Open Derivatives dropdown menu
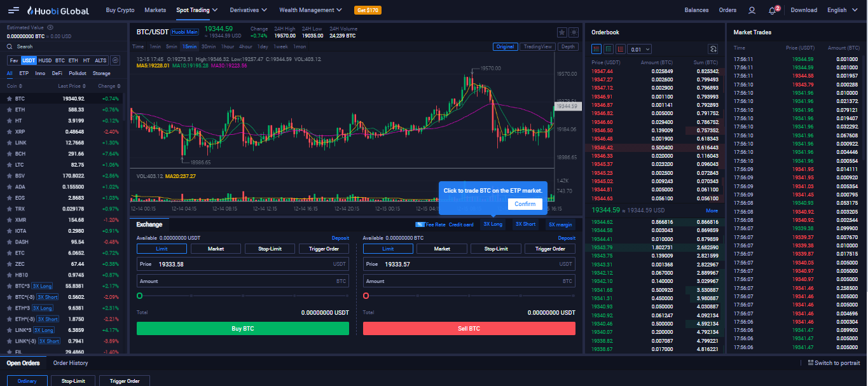This screenshot has height=386, width=868. 248,10
